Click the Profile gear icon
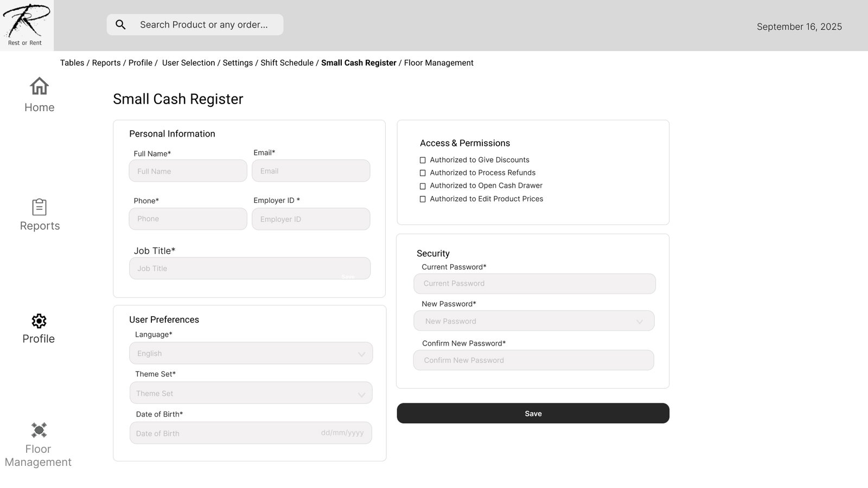 [x=39, y=321]
